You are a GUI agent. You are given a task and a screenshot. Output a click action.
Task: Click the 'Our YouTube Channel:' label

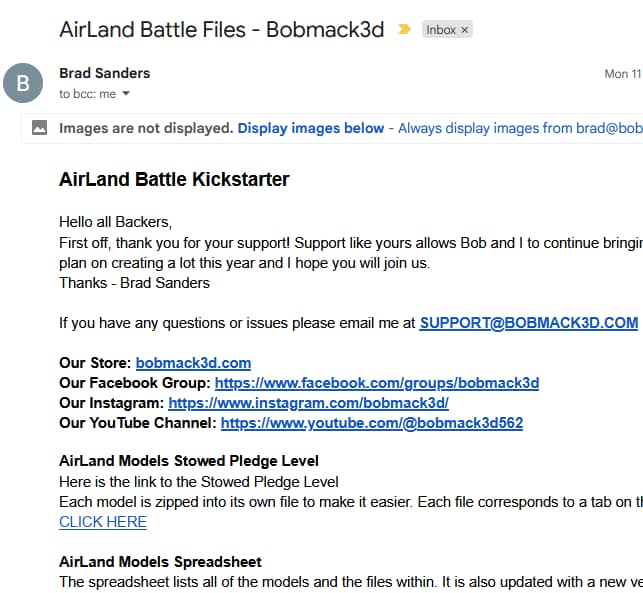pos(138,423)
